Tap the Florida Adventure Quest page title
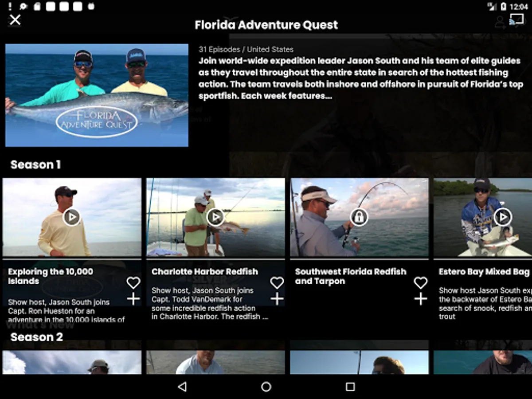Image resolution: width=532 pixels, height=399 pixels. [266, 25]
